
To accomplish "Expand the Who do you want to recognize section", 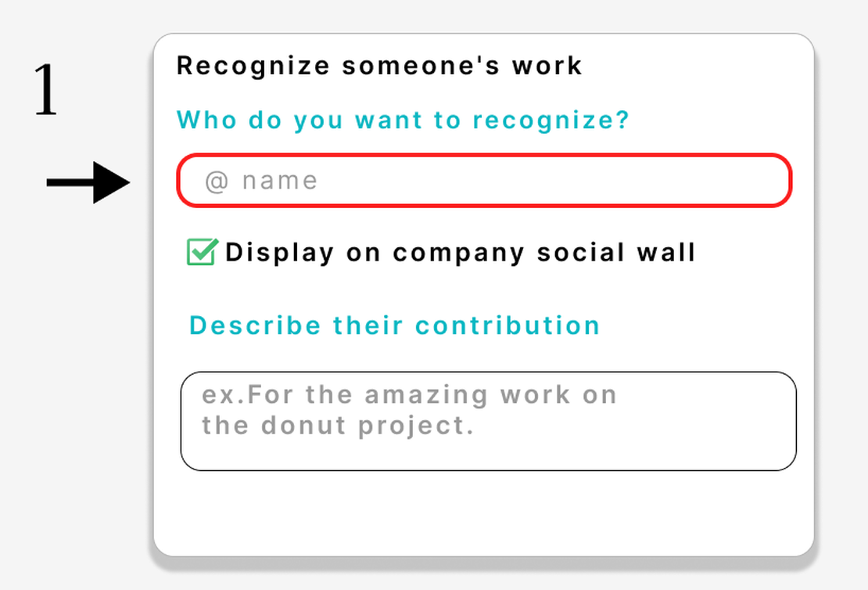I will 403,119.
